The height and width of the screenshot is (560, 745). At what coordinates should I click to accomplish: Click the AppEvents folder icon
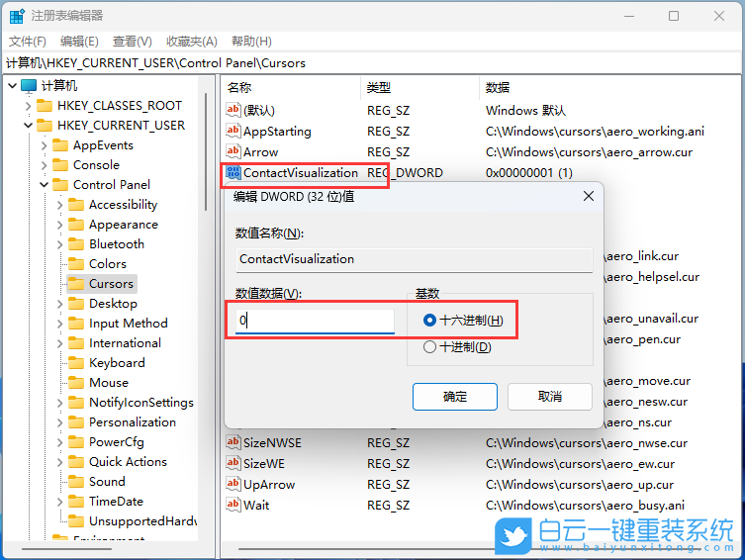point(60,145)
